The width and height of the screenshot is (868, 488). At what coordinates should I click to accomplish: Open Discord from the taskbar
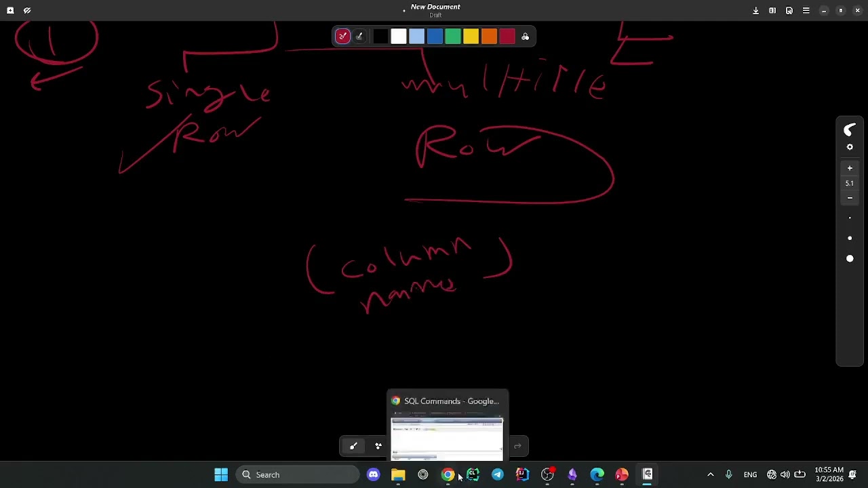pyautogui.click(x=373, y=474)
